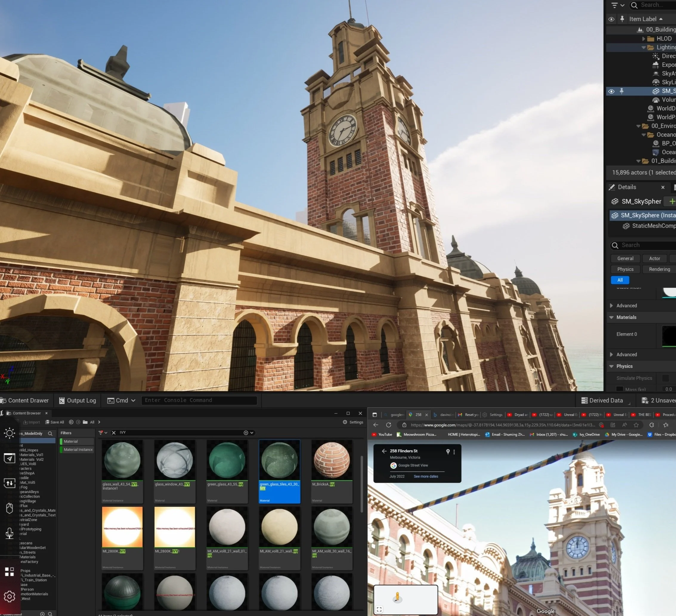Collapse the Lighting folder in Outliner
Screen dimensions: 676x616
point(643,47)
